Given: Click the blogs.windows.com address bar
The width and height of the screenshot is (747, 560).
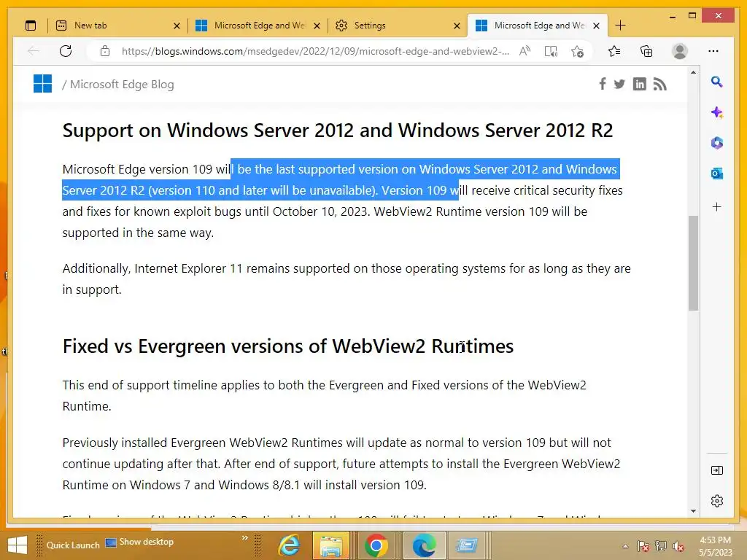Looking at the screenshot, I should [315, 51].
